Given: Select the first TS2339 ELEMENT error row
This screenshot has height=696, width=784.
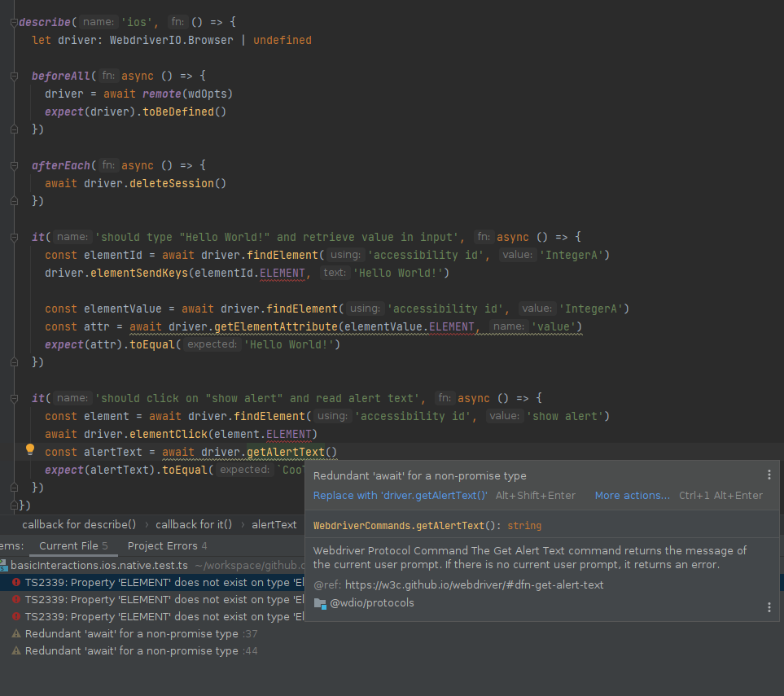Looking at the screenshot, I should pyautogui.click(x=152, y=583).
